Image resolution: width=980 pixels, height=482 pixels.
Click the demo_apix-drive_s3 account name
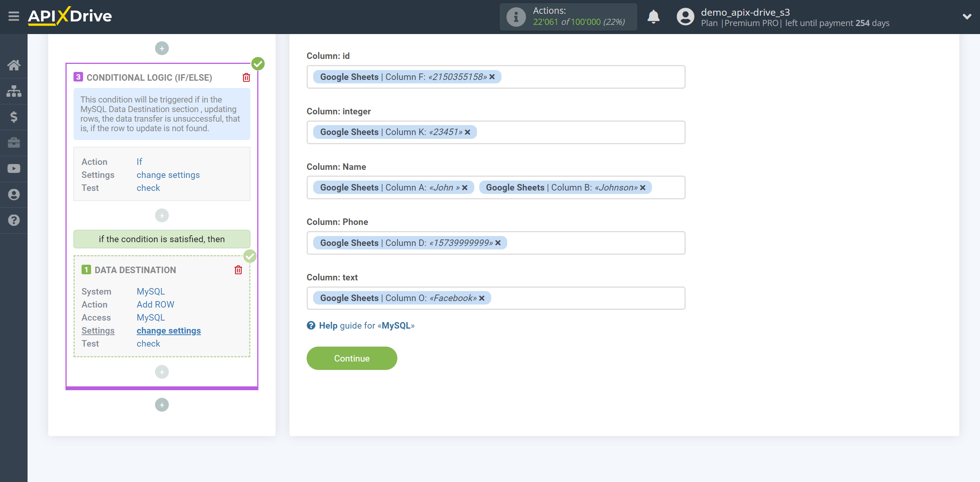(x=745, y=12)
